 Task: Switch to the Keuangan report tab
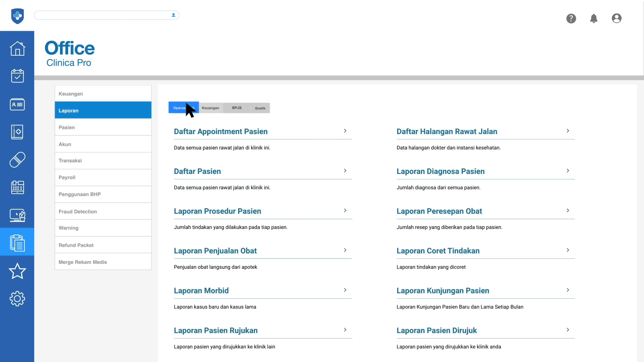(x=210, y=108)
